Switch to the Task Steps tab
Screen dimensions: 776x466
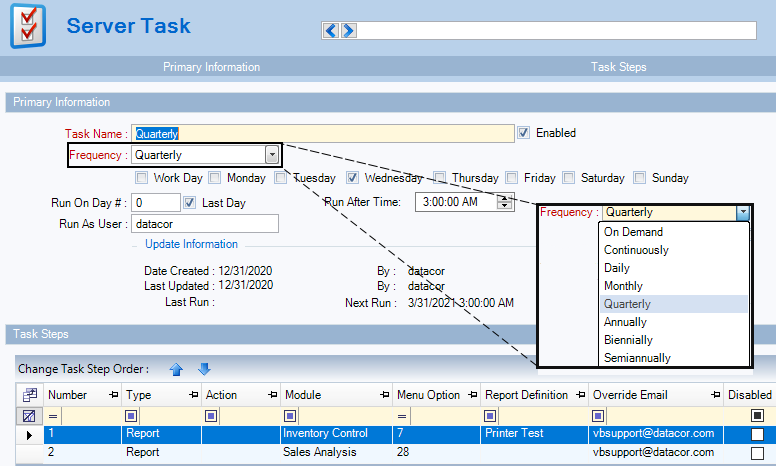[x=619, y=67]
